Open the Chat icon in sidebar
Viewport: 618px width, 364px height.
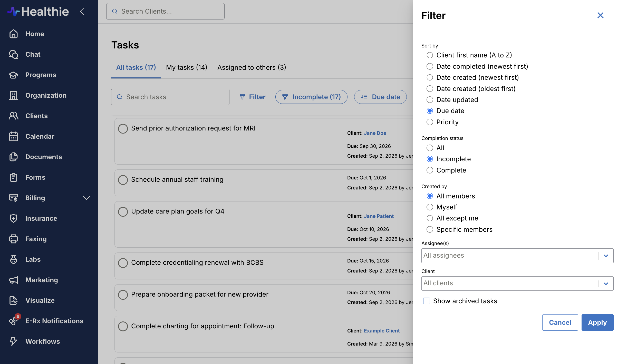(x=13, y=54)
